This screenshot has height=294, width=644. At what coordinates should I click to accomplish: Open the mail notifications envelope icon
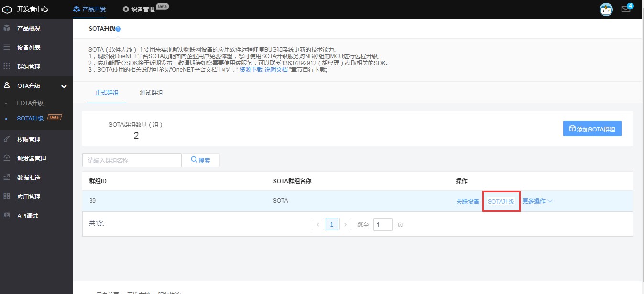626,10
